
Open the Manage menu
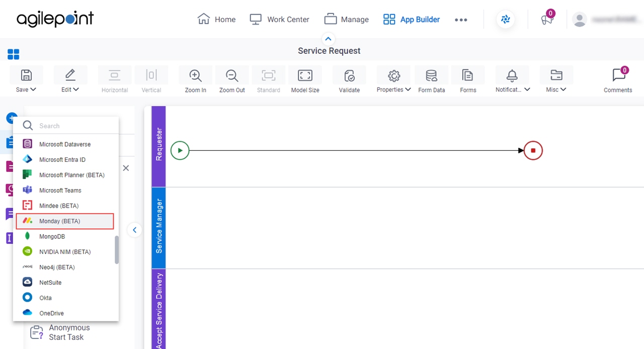point(347,20)
